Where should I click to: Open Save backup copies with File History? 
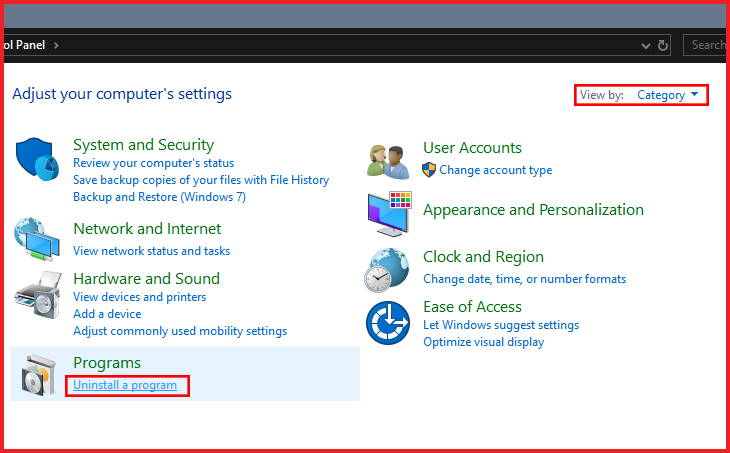click(x=201, y=180)
